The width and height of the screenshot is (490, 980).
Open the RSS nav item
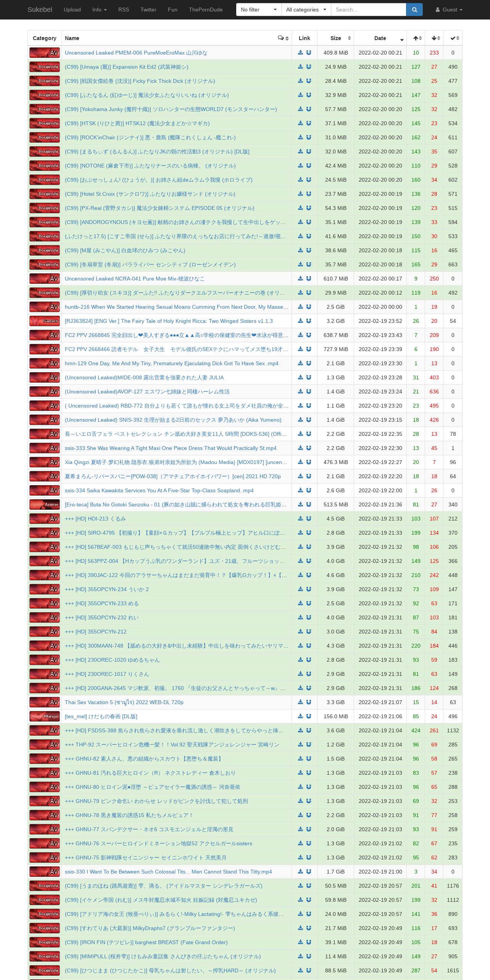(x=124, y=10)
